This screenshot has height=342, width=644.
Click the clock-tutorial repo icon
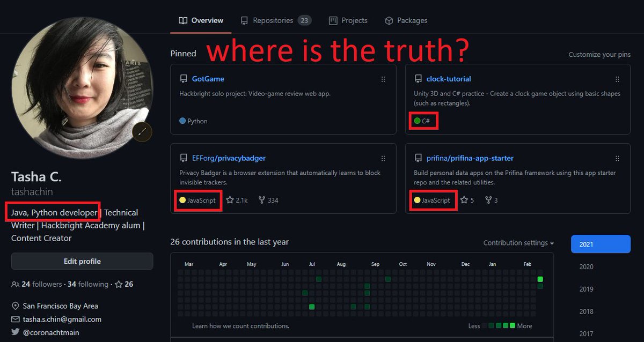(418, 79)
